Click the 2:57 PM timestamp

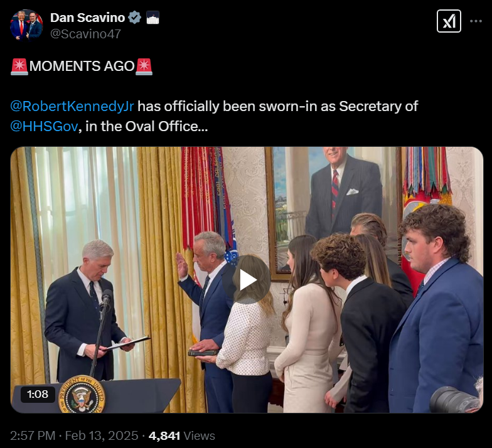(x=33, y=435)
